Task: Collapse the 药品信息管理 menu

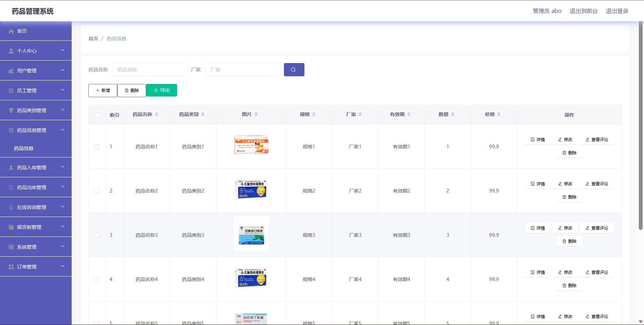Action: coord(36,130)
